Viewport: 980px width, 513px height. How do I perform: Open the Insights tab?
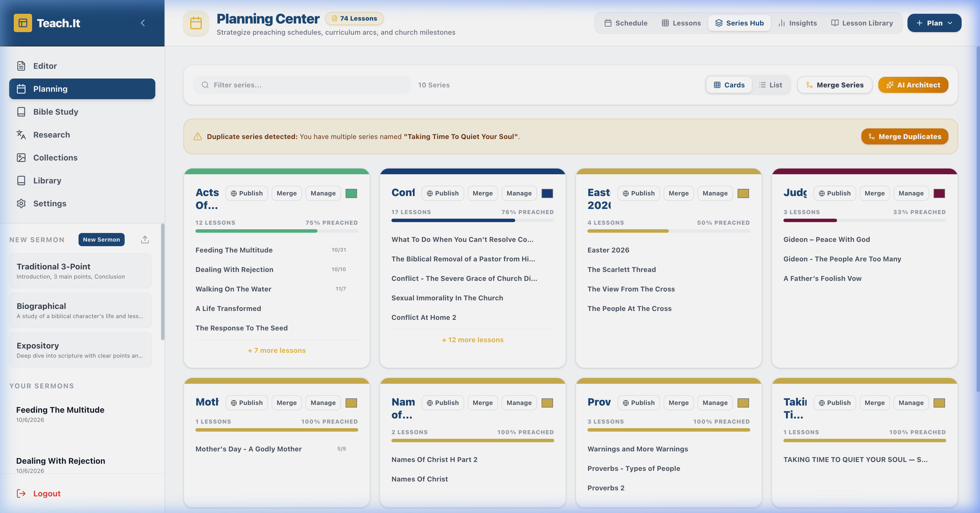pos(797,23)
